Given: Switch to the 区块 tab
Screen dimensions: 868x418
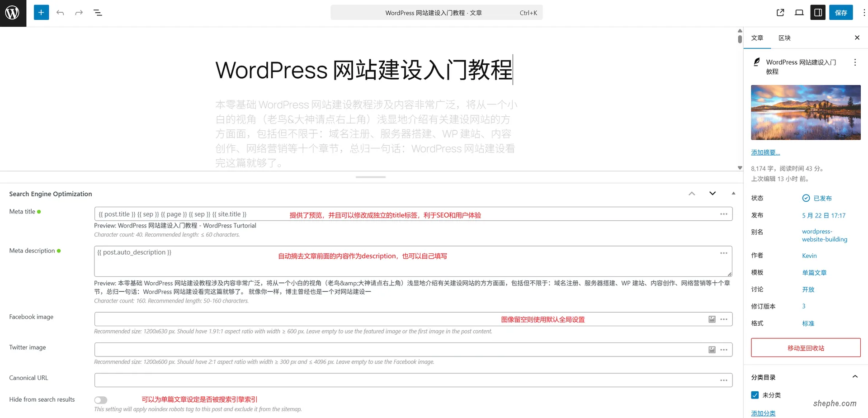Looking at the screenshot, I should point(784,38).
